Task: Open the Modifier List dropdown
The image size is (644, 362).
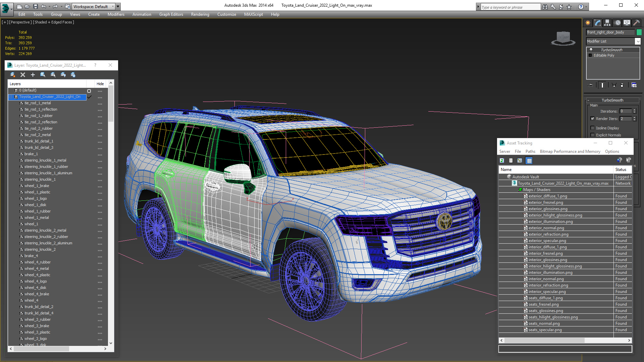Action: point(638,41)
